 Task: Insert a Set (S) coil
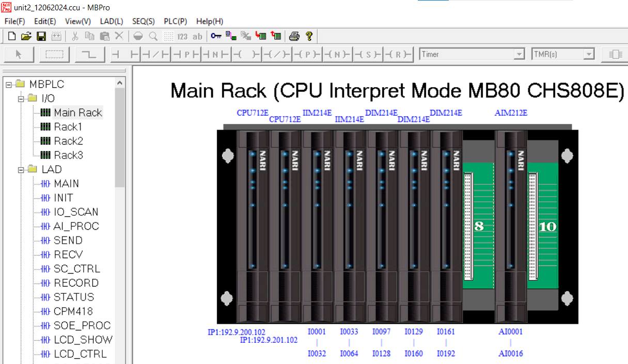369,54
